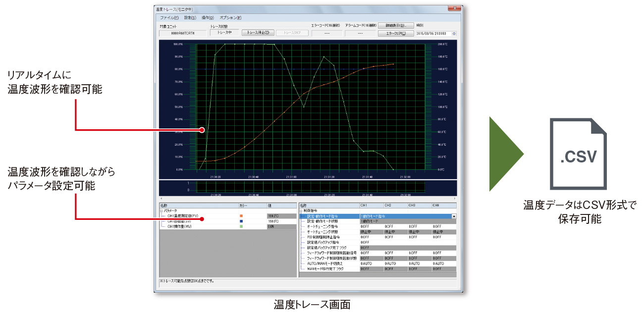Click the green CH1 MV color swatch
This screenshot has height=312, width=644.
tap(241, 226)
